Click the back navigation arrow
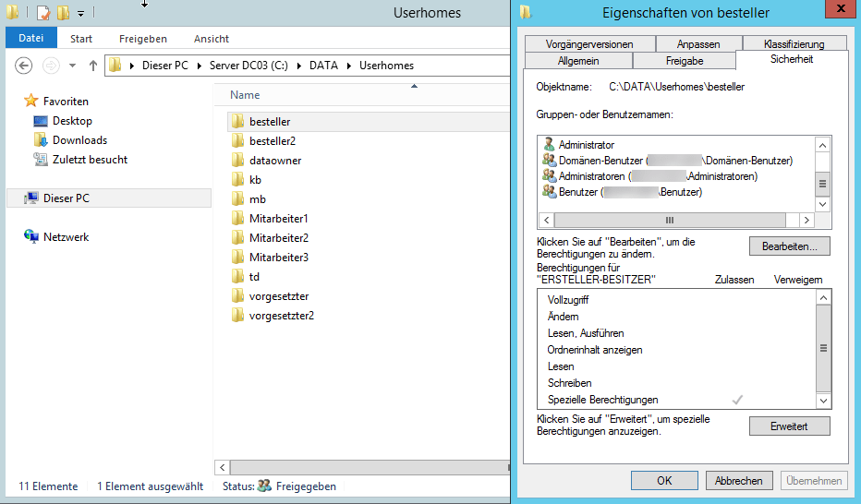The image size is (861, 504). (x=24, y=66)
